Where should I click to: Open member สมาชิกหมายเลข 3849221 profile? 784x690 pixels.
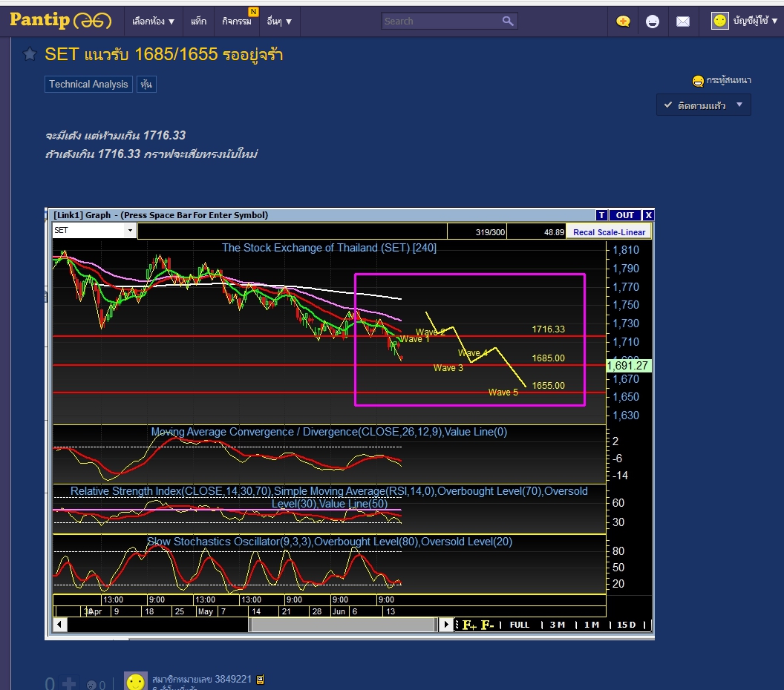pos(202,679)
